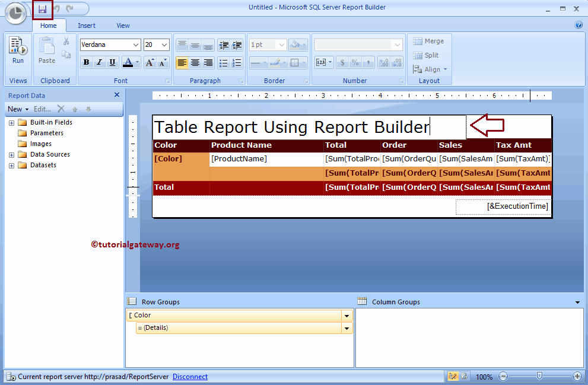The width and height of the screenshot is (588, 385).
Task: Open the New dropdown in Report Data
Action: pos(18,109)
